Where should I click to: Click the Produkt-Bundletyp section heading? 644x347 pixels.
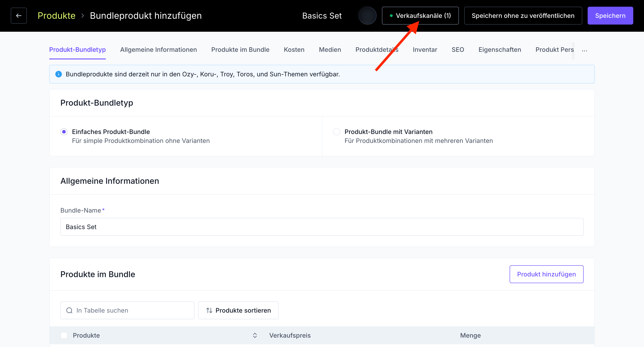coord(97,103)
